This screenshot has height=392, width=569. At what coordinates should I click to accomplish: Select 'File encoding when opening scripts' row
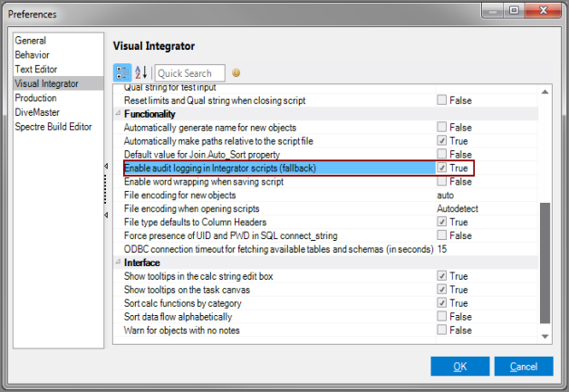coord(325,208)
